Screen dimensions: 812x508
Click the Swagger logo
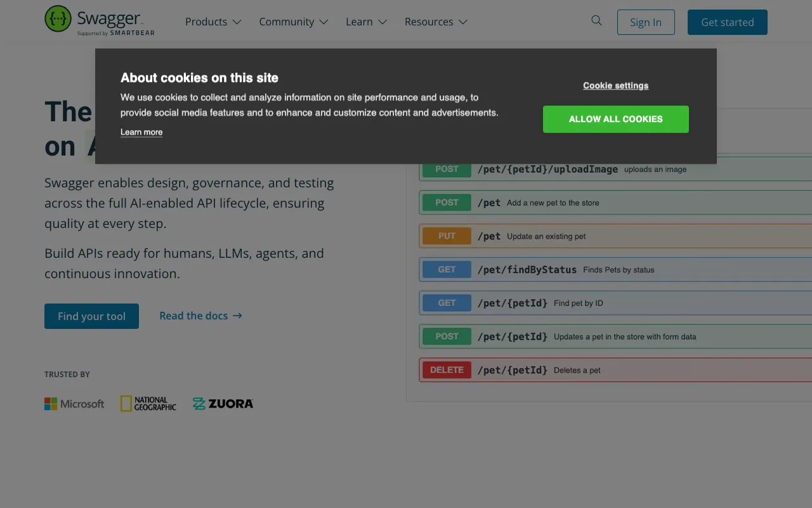point(98,21)
